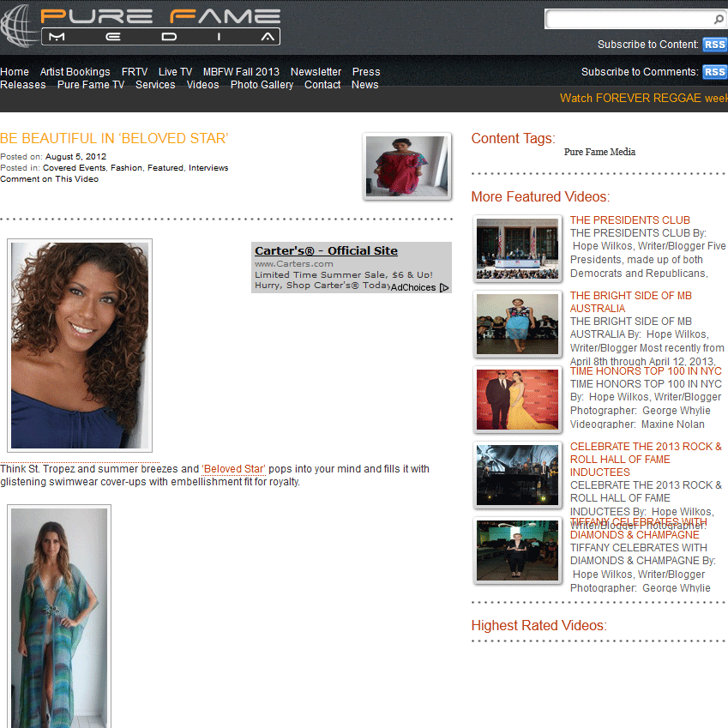
Task: Open The Presidents Club video thumbnail
Action: (517, 249)
